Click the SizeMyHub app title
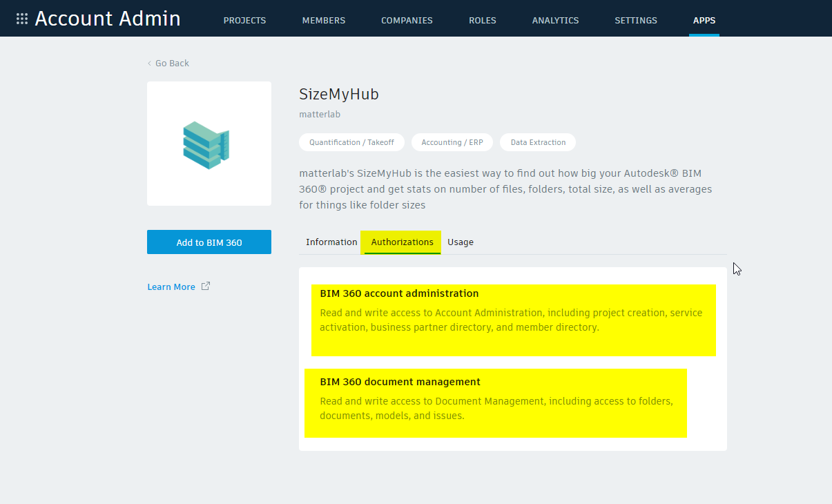The image size is (832, 504). pos(339,95)
